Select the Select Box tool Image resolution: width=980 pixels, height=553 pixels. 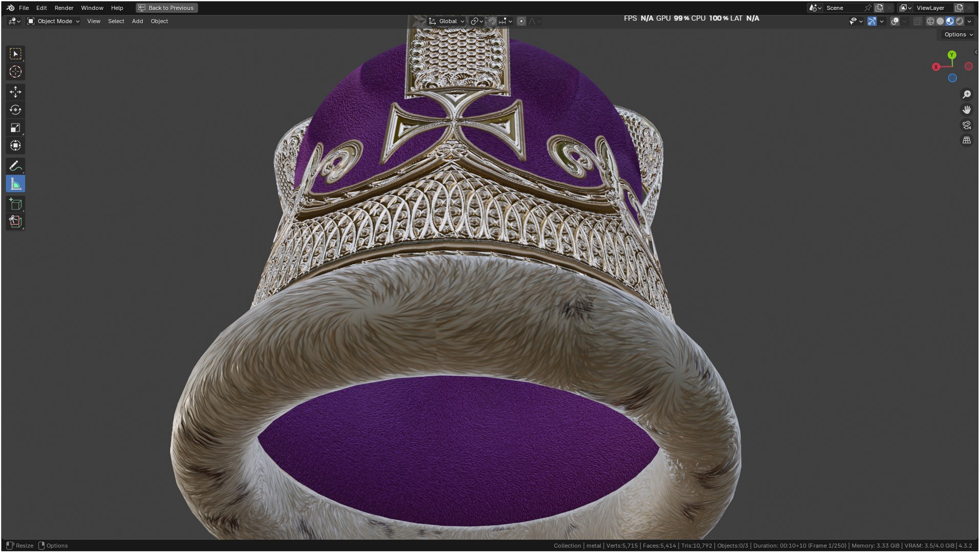click(15, 54)
